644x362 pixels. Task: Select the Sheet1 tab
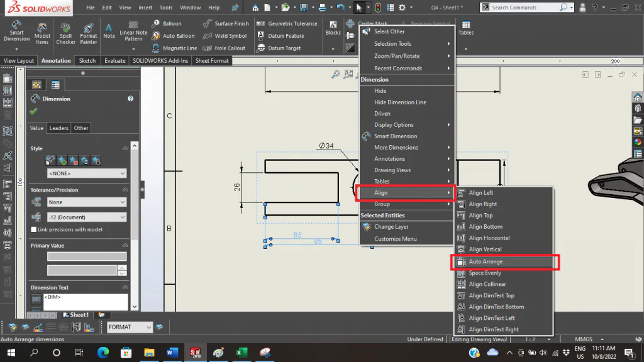tap(75, 315)
